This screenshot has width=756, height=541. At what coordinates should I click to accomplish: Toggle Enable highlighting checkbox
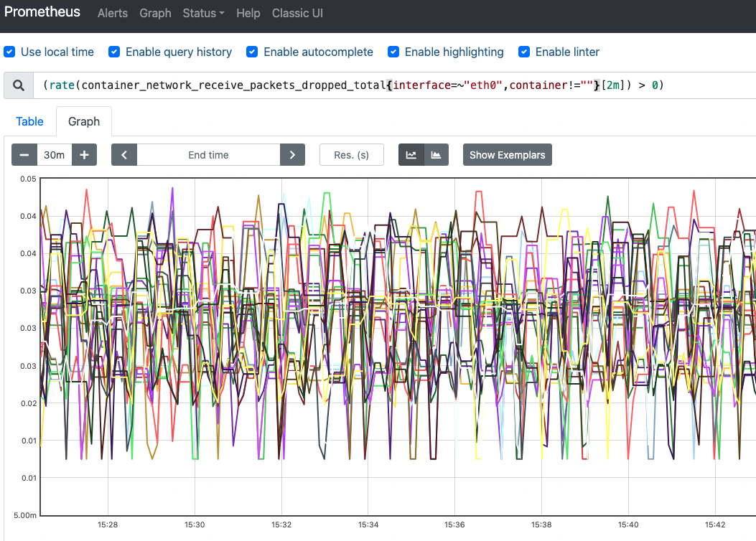393,52
